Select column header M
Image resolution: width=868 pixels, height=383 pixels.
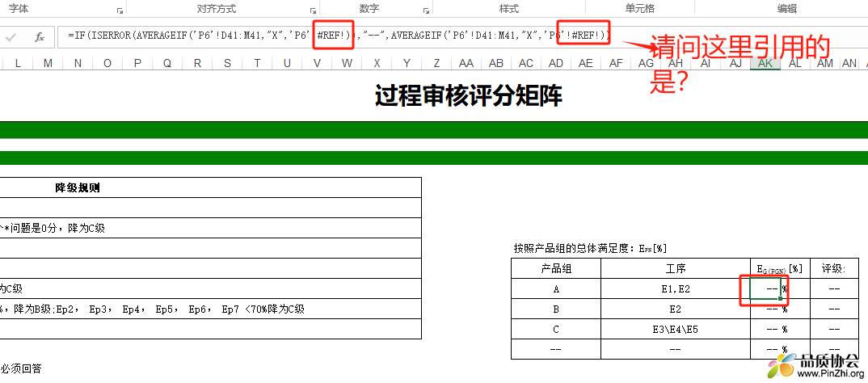tap(48, 63)
